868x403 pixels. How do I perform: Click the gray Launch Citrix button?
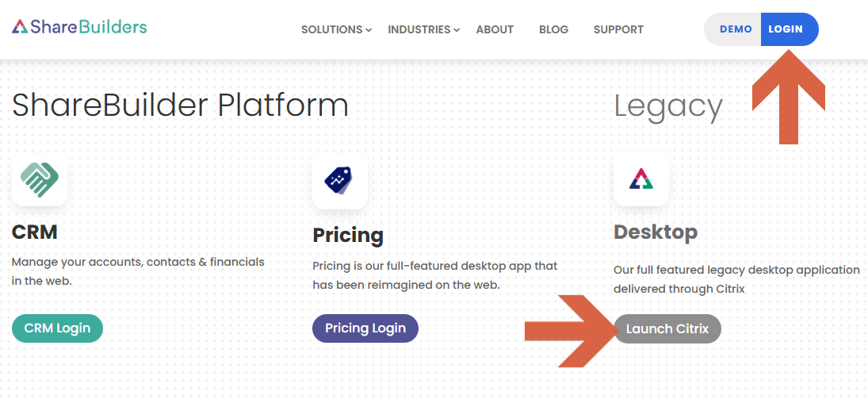pos(667,328)
